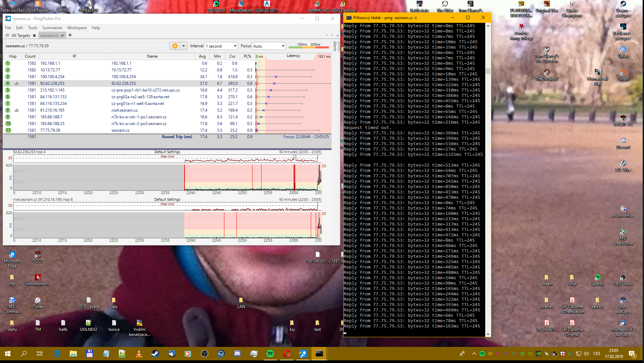Select hop 11 seznam.cz row
Viewport: 644px width, 363px height.
coord(121,130)
